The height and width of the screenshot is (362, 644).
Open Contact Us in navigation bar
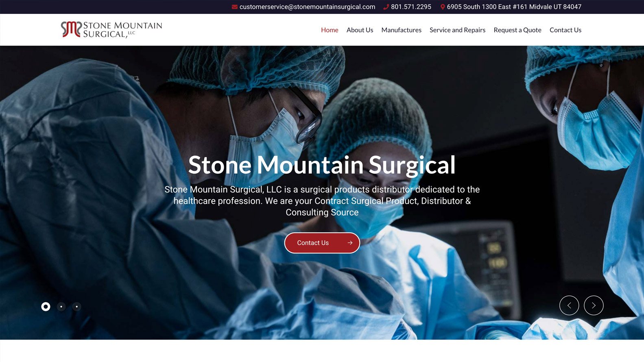coord(565,30)
